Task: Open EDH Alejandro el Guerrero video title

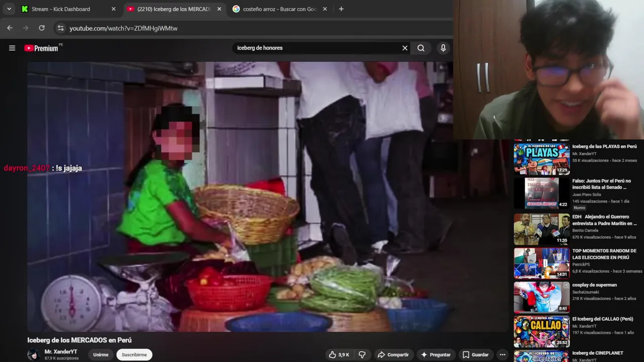Action: [x=604, y=220]
